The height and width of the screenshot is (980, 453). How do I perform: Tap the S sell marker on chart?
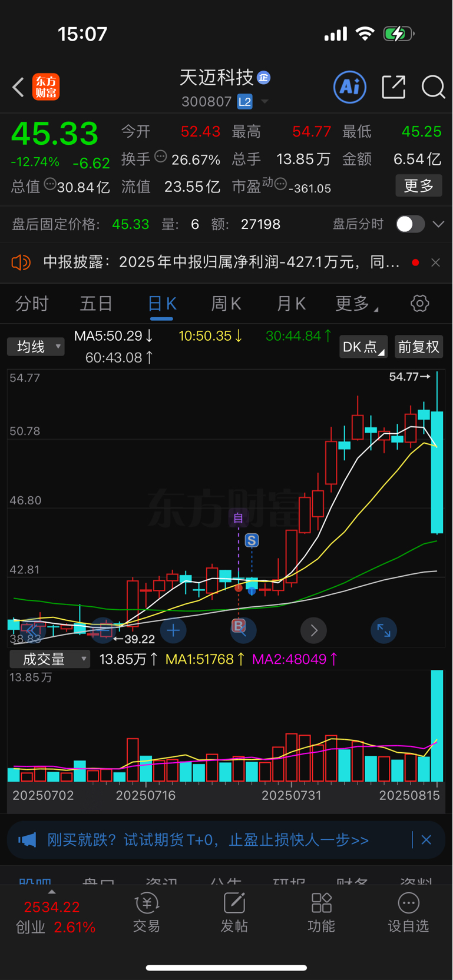[x=252, y=540]
